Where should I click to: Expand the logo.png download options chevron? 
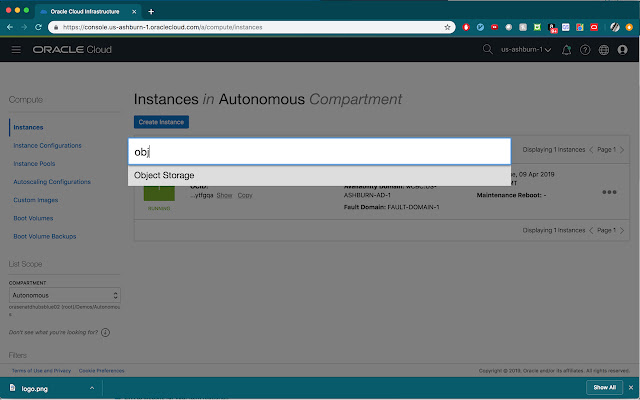click(90, 387)
